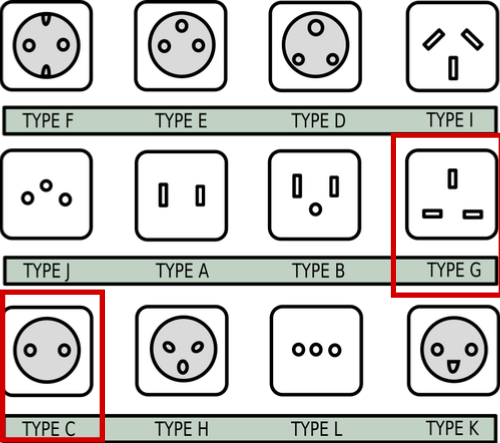Click the TYPE A label

coord(183,271)
